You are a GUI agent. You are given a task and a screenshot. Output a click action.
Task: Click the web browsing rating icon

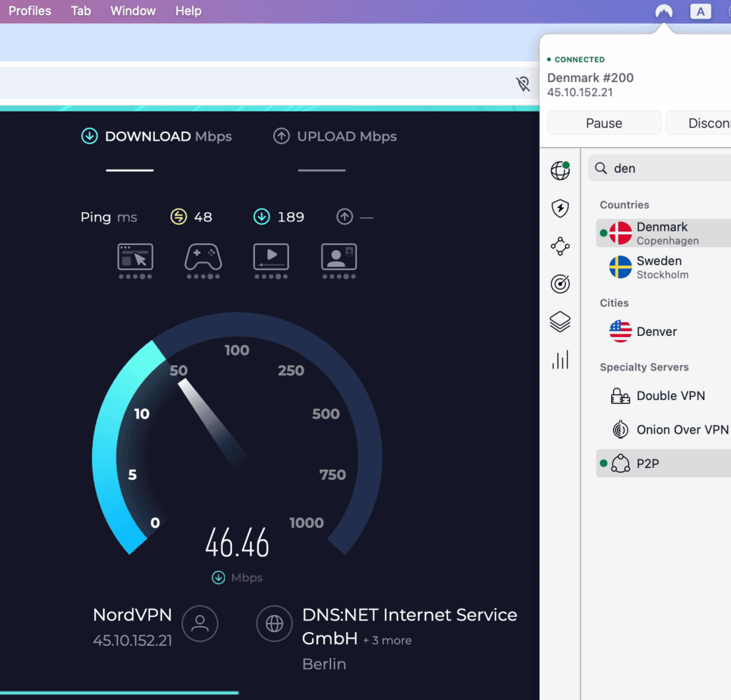click(135, 257)
